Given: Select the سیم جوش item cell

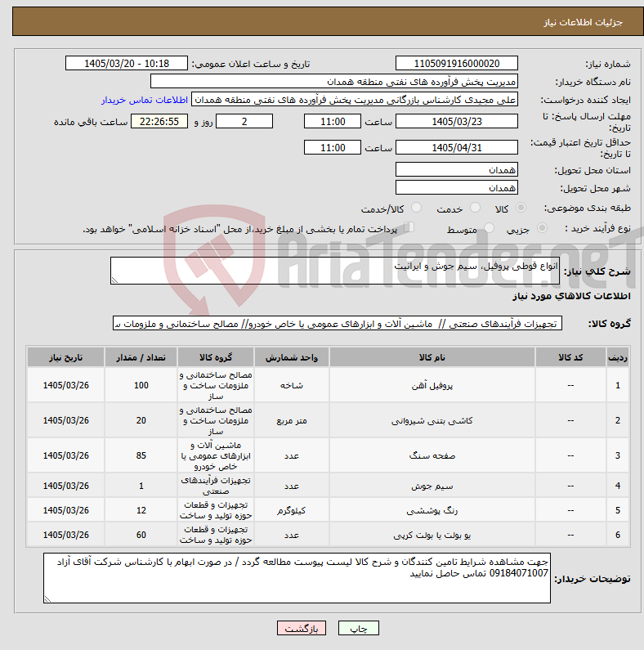Looking at the screenshot, I should 432,486.
